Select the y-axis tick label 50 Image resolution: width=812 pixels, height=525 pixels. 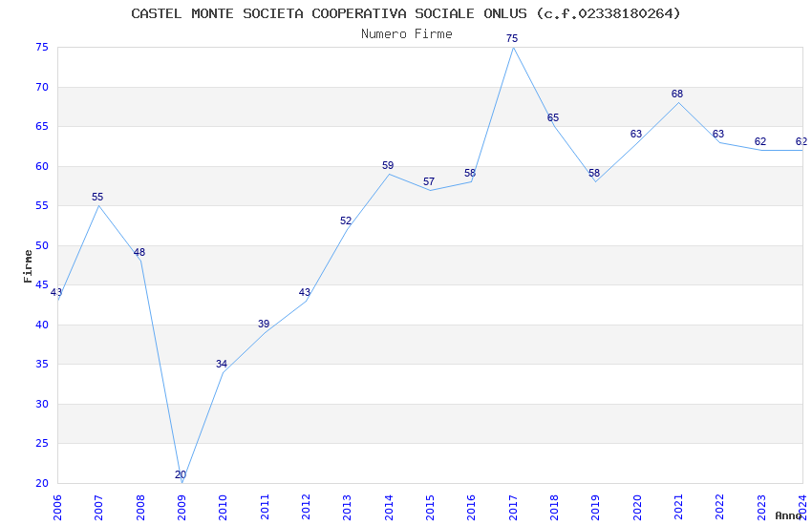pos(42,245)
